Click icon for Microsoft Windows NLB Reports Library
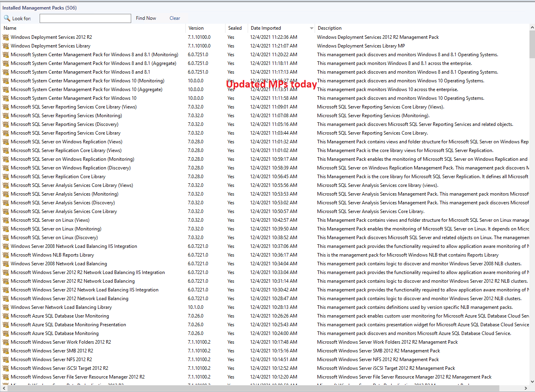 tap(6, 255)
